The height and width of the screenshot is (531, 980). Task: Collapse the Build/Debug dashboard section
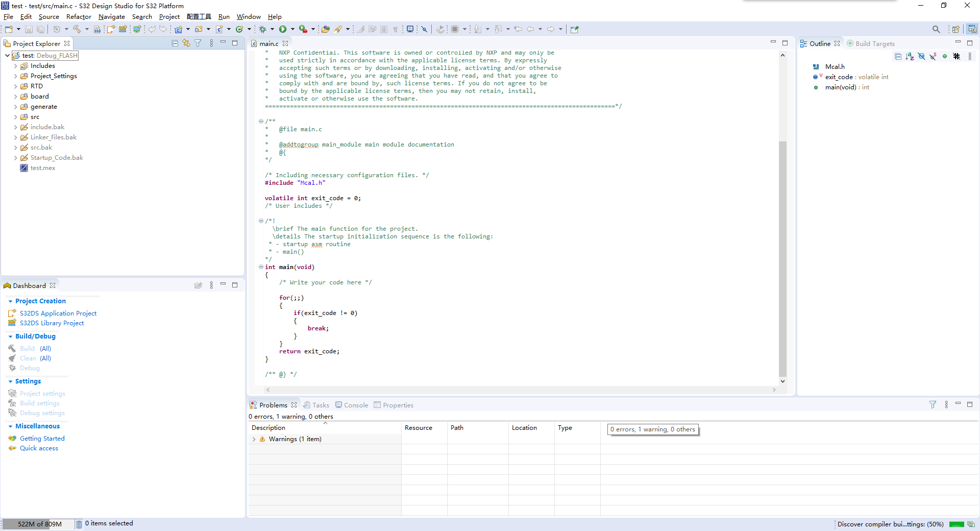click(x=10, y=336)
